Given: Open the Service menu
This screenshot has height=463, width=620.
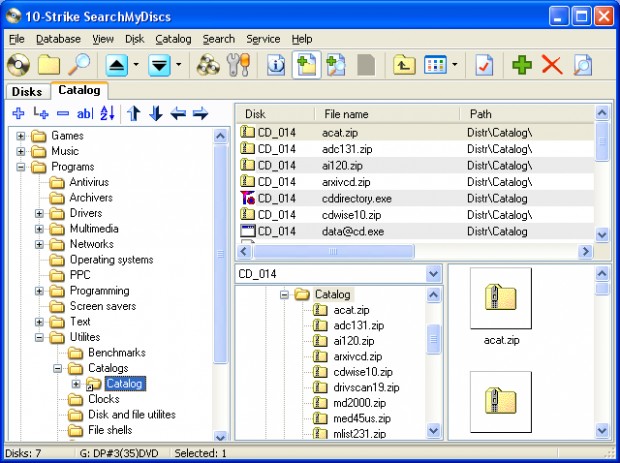Looking at the screenshot, I should pos(263,39).
